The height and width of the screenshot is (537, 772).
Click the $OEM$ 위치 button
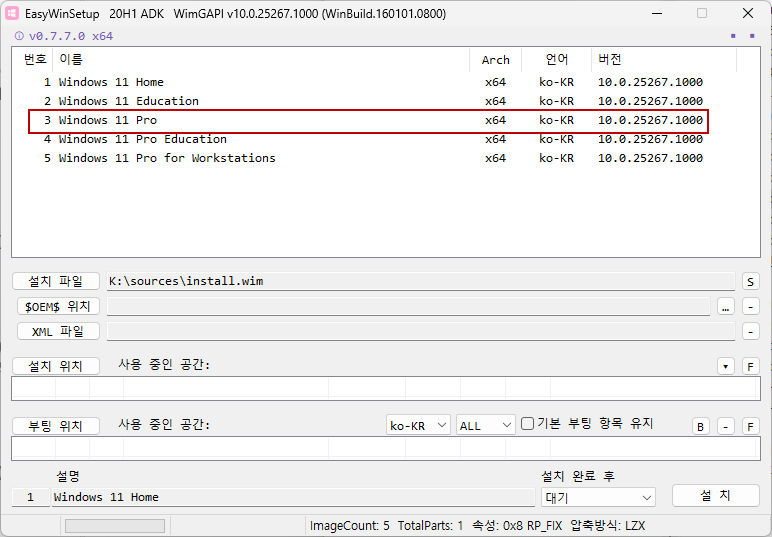click(58, 306)
